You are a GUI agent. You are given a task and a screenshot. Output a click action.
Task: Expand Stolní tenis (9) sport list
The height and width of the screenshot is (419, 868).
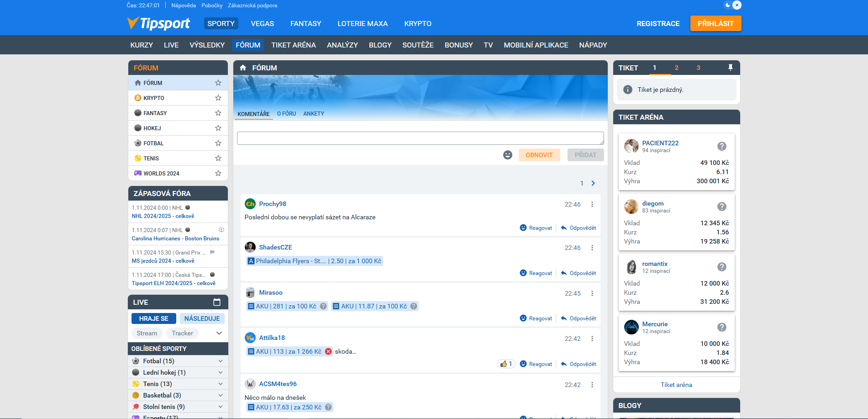[221, 407]
